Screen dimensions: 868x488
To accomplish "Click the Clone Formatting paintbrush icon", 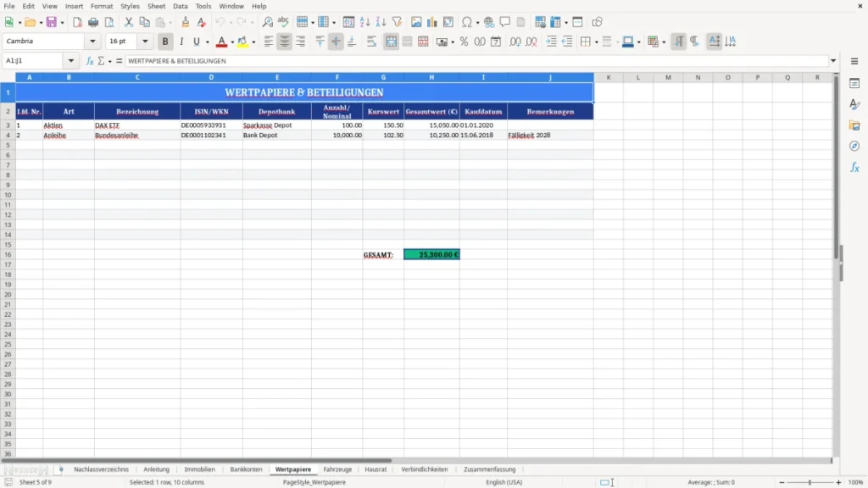I will 186,22.
